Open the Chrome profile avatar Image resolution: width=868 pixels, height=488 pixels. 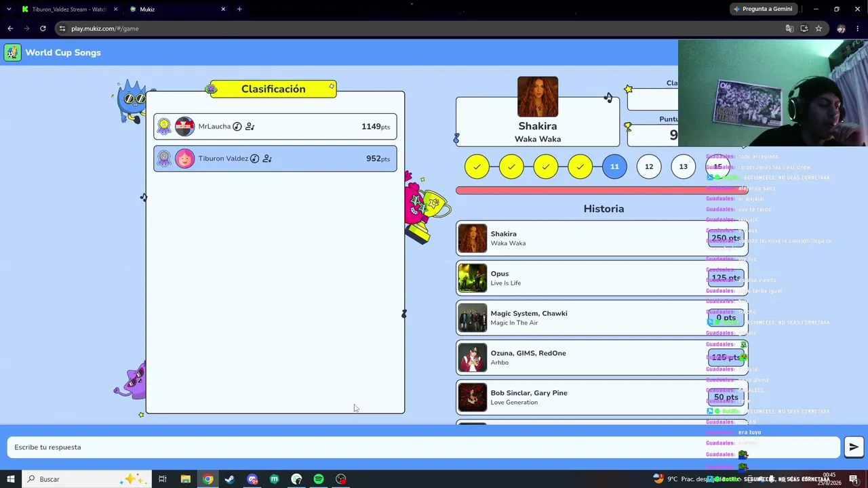841,28
